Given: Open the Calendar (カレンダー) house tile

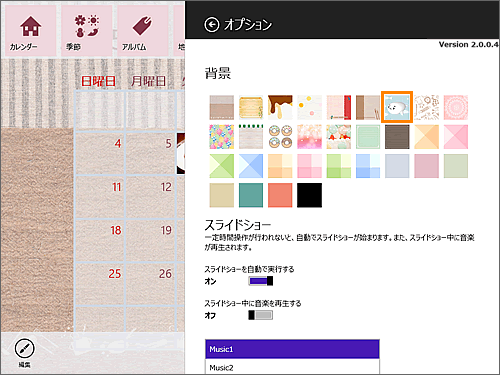Looking at the screenshot, I should tap(31, 31).
